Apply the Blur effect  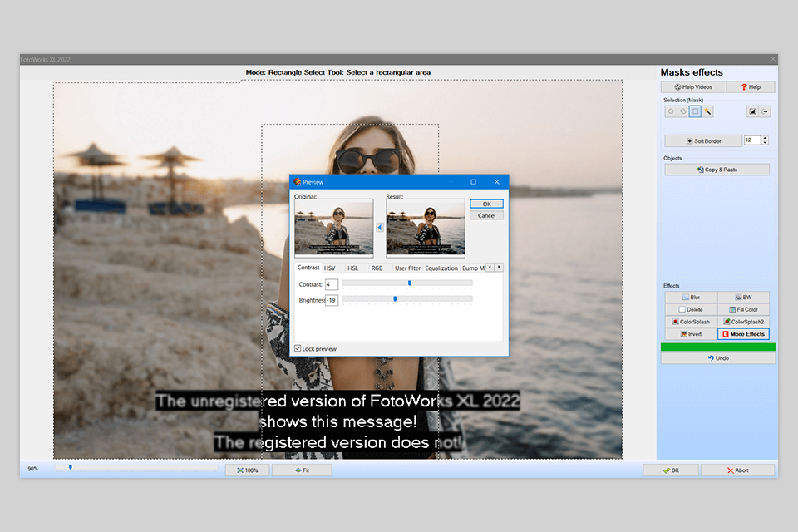[691, 298]
